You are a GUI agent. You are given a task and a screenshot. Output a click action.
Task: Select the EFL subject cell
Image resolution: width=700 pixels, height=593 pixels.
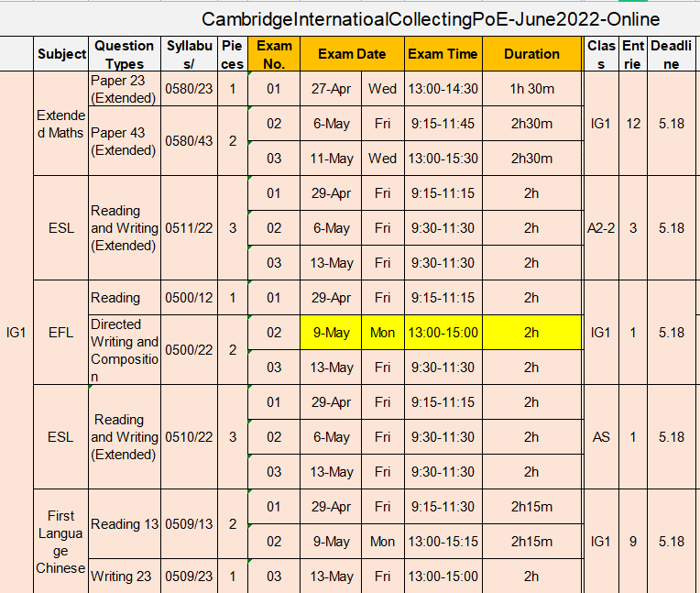[61, 333]
